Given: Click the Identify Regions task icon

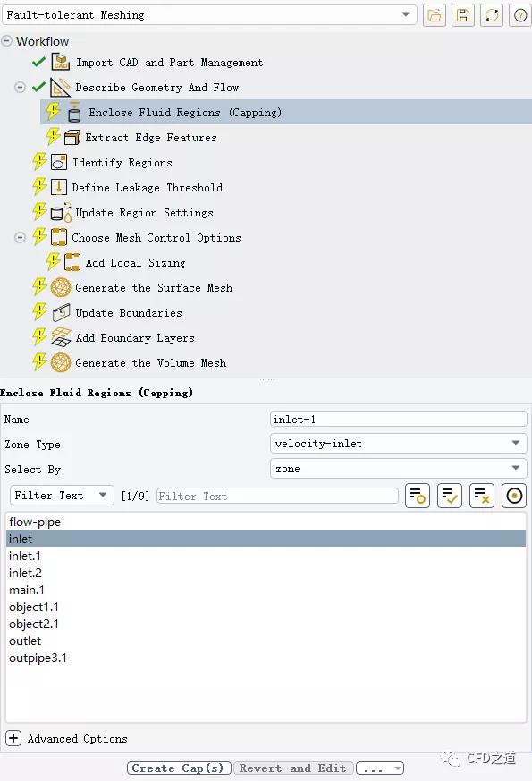Looking at the screenshot, I should coord(59,163).
